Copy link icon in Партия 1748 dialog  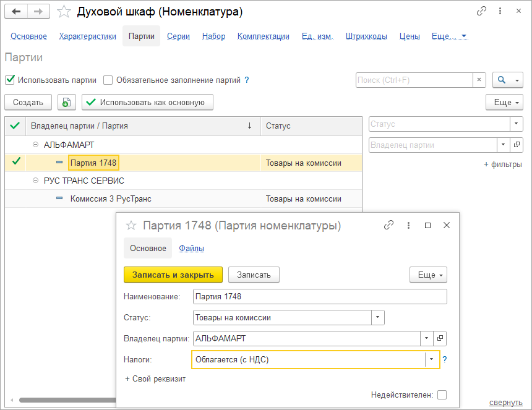click(x=388, y=225)
